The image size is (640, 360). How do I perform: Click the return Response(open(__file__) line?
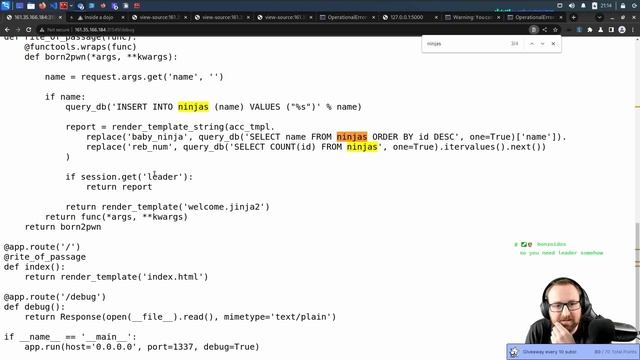pyautogui.click(x=180, y=317)
